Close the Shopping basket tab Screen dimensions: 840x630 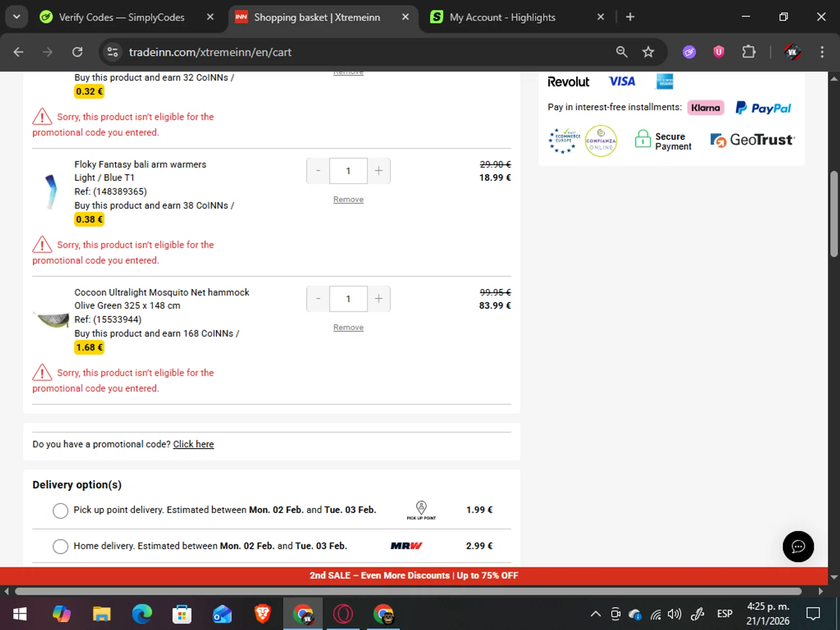point(405,17)
